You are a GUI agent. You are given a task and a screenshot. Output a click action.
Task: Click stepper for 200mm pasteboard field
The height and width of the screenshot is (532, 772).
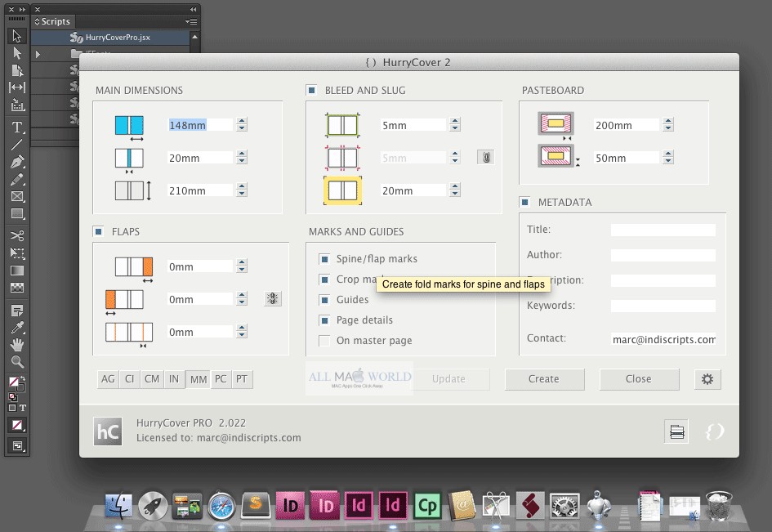point(667,125)
